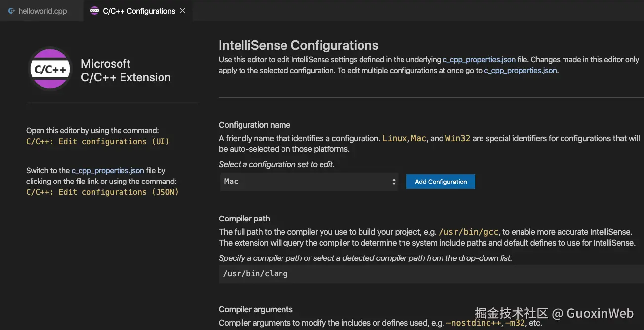Click the /usr/bin/gcc example path text
Viewport: 644px width, 330px height.
tap(469, 232)
